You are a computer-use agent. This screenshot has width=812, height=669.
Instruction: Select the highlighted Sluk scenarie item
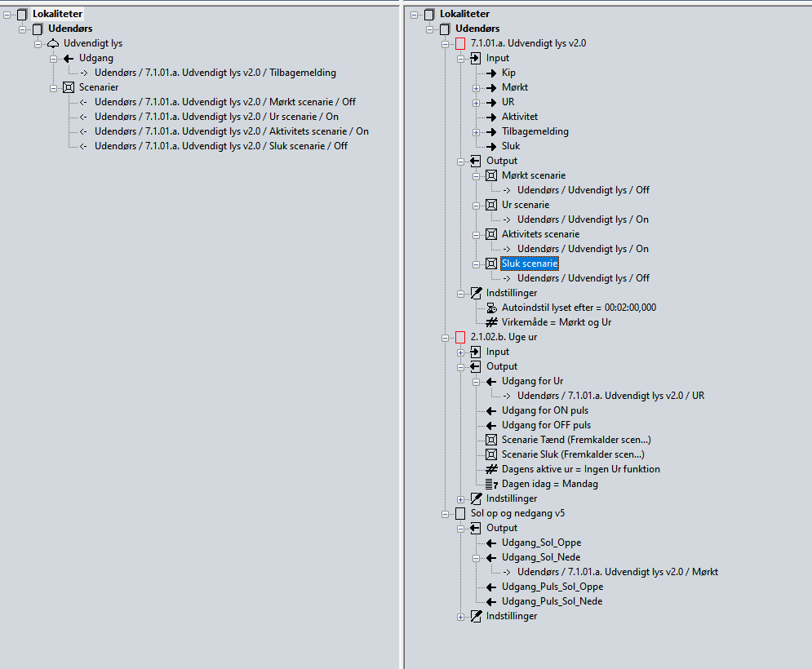(529, 264)
